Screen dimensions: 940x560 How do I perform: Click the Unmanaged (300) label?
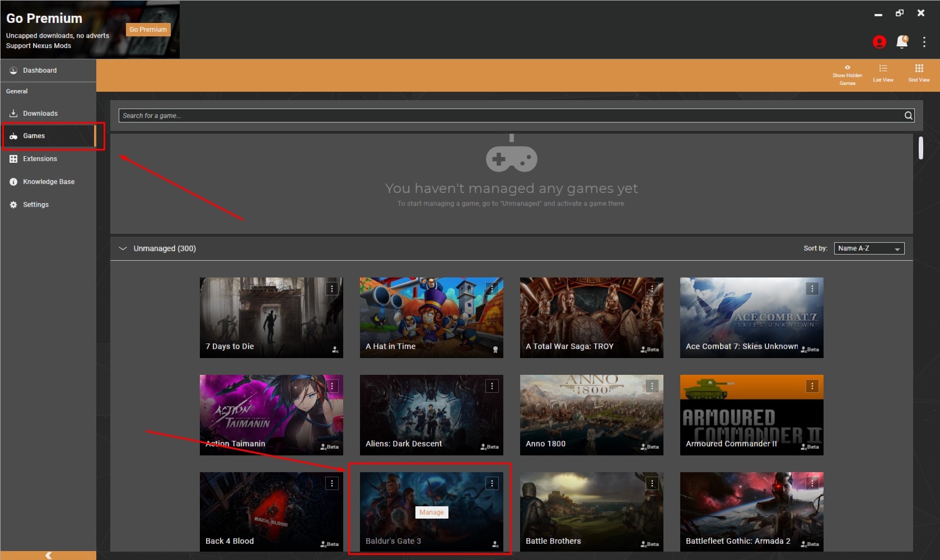click(x=165, y=248)
